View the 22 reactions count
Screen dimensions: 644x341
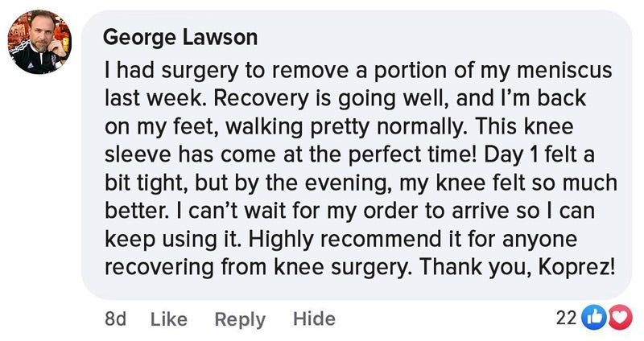[567, 318]
